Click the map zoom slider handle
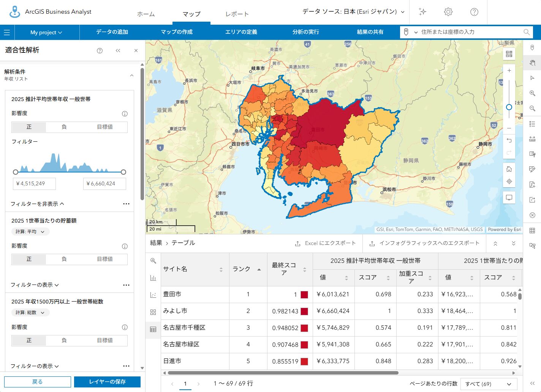541x392 pixels. pyautogui.click(x=509, y=107)
